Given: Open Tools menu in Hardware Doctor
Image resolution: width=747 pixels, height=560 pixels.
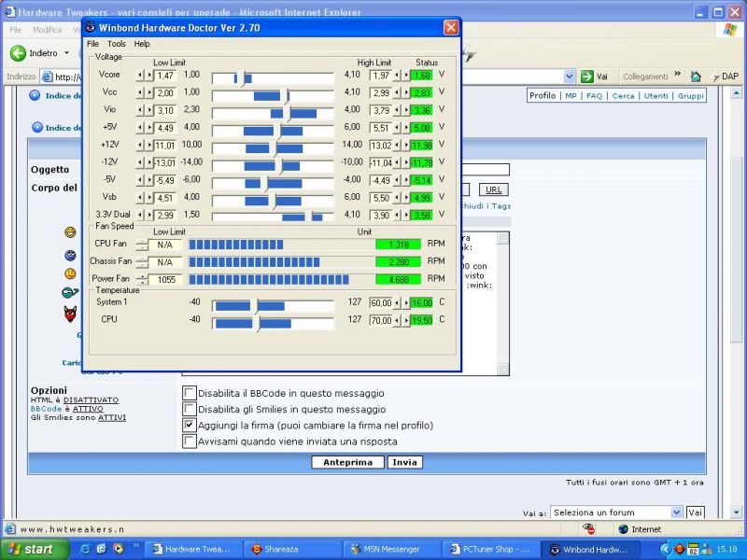Looking at the screenshot, I should pos(116,44).
